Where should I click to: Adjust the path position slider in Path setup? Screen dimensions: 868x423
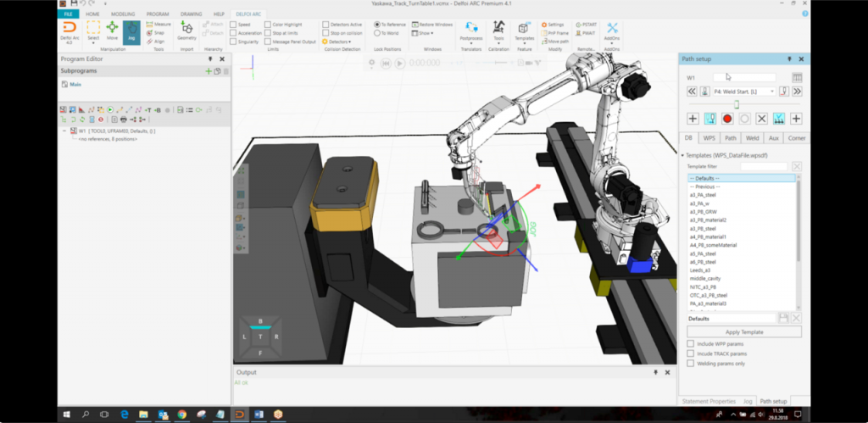[x=737, y=104]
